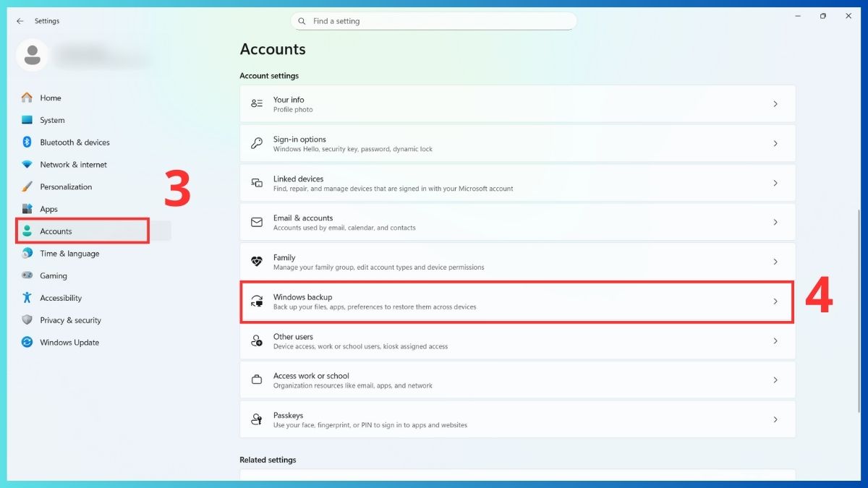Viewport: 868px width, 488px height.
Task: Select the Accounts category label
Action: click(x=56, y=231)
